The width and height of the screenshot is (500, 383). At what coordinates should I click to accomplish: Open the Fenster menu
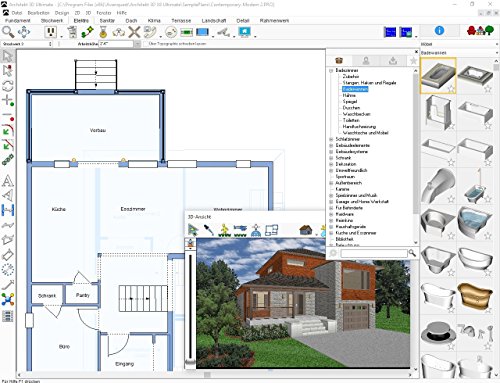(104, 13)
